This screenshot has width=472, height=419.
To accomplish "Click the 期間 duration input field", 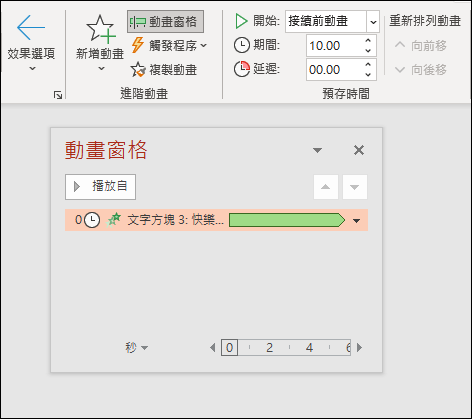I will pos(335,46).
